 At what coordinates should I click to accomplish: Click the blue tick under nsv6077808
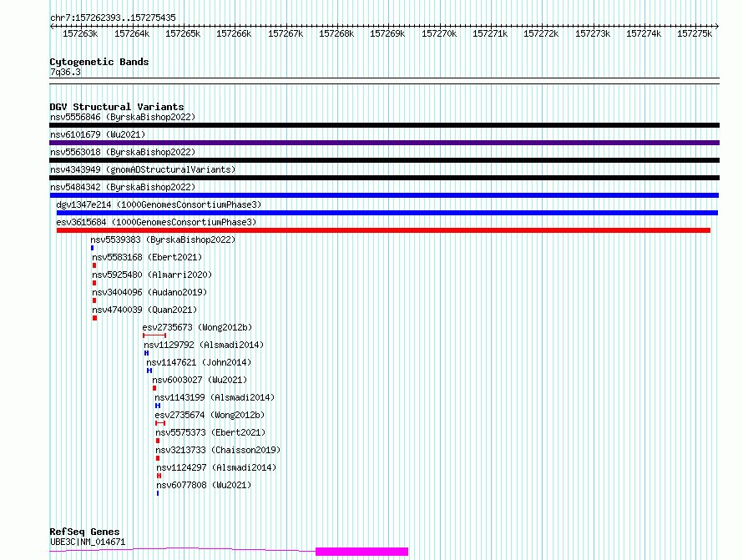point(158,493)
